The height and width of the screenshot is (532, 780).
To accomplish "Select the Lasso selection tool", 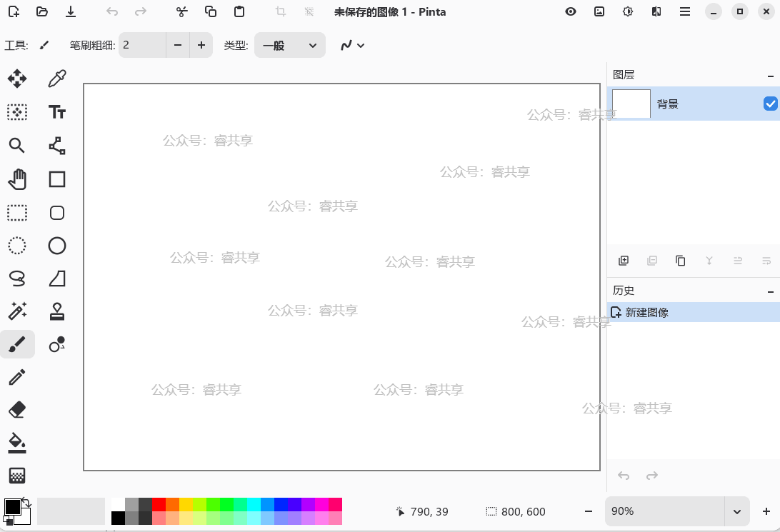I will 17,278.
